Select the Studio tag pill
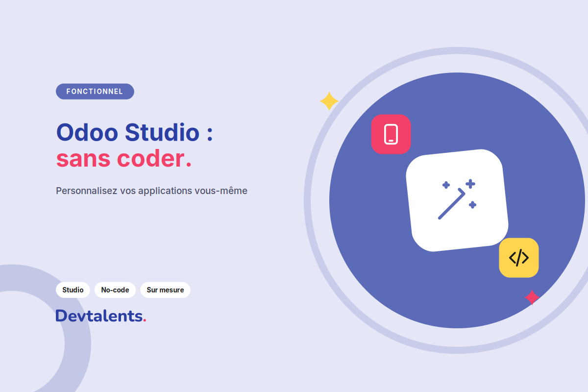This screenshot has width=588, height=392. click(73, 290)
